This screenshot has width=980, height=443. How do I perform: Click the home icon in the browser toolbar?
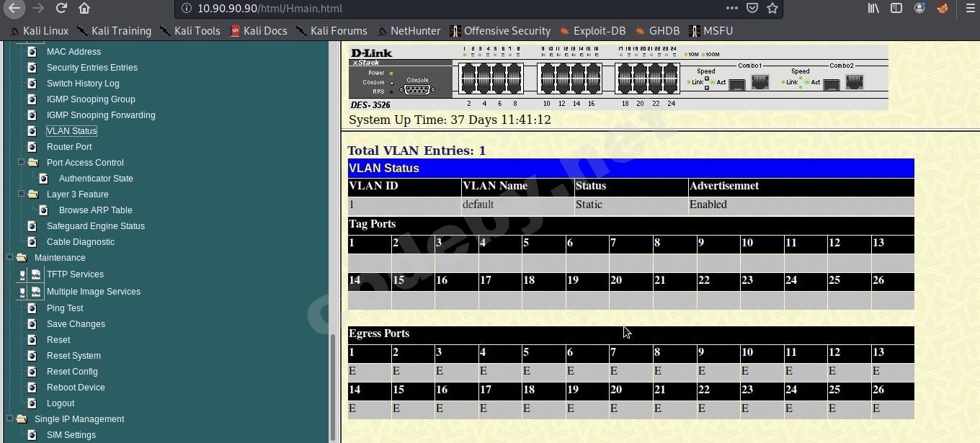(83, 9)
